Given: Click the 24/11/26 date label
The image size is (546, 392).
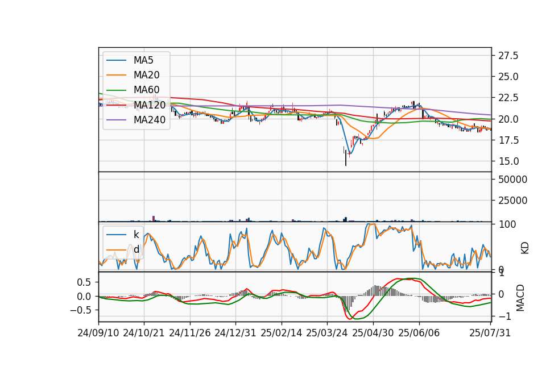Looking at the screenshot, I should click(190, 333).
